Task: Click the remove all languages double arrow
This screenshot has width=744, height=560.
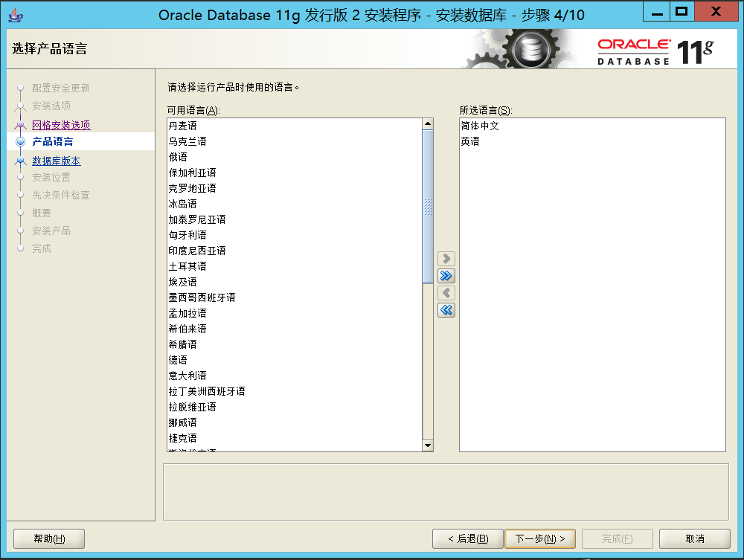Action: (446, 310)
